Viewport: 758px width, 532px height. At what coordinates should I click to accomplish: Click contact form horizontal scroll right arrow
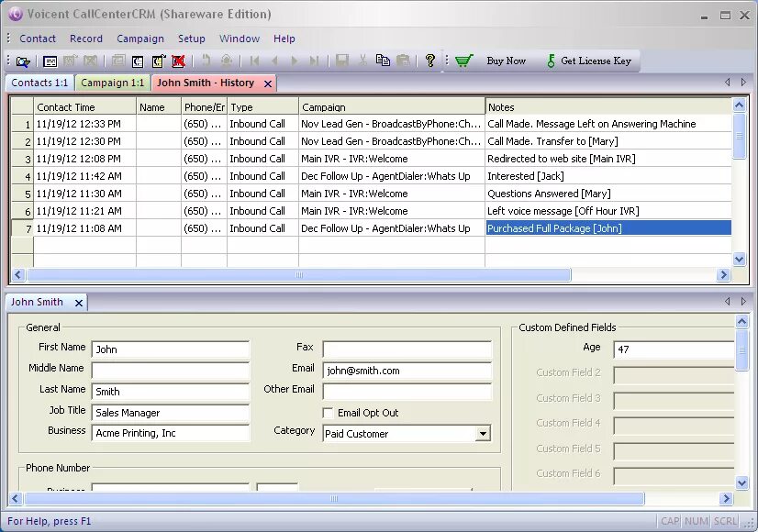pyautogui.click(x=726, y=499)
